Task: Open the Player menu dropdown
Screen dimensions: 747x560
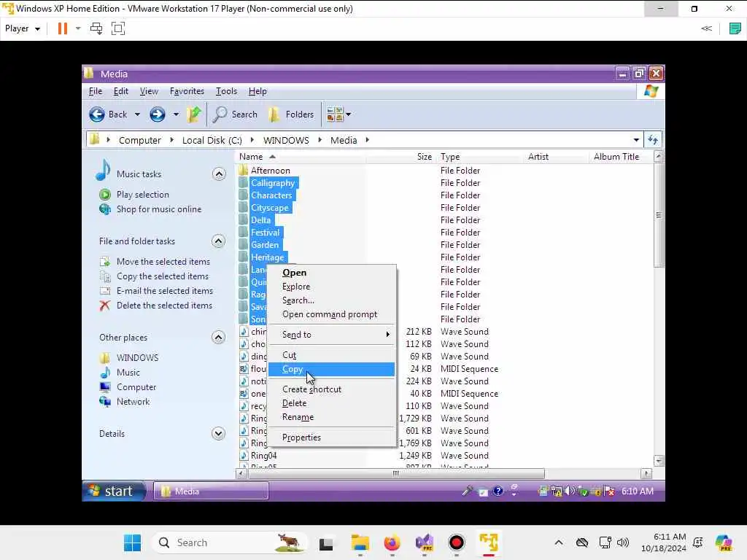Action: point(23,28)
